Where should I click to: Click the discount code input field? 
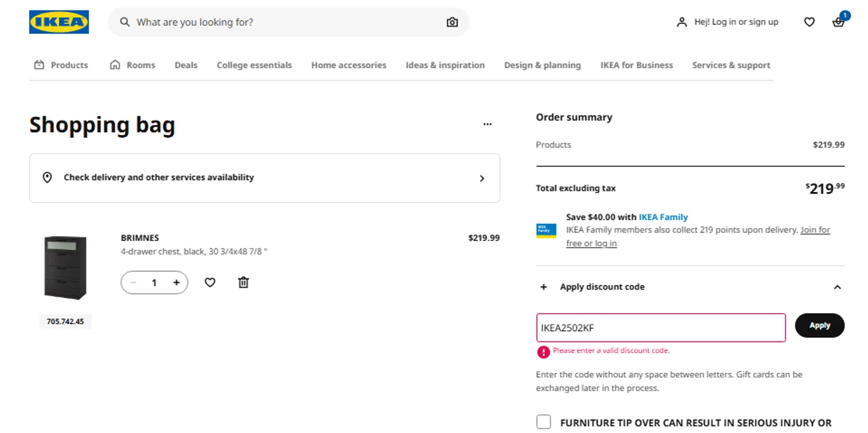(661, 328)
